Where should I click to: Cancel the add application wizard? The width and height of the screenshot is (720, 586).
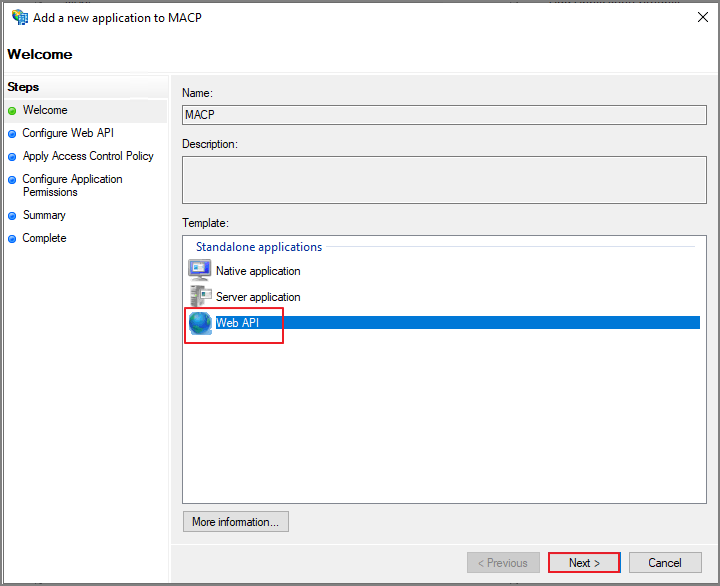click(665, 563)
